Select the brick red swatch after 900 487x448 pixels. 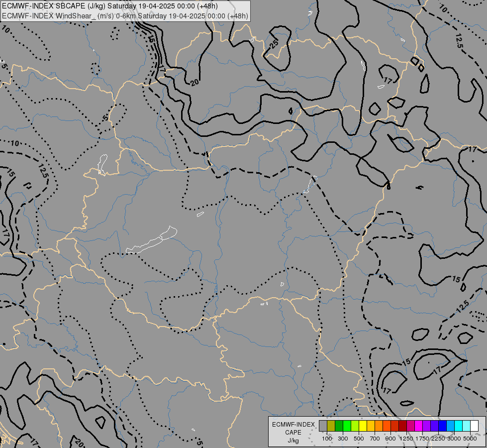coord(395,426)
